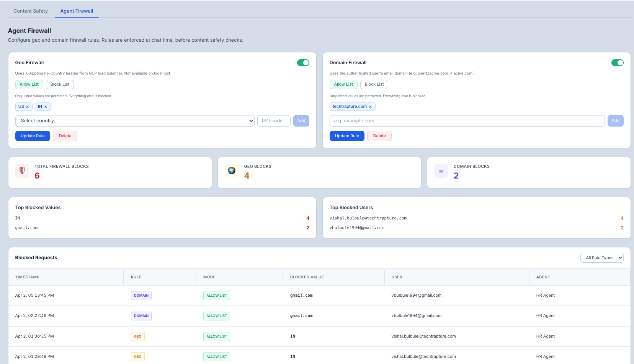
Task: Click the shield icon beside Total Firewall Blocks
Action: tap(22, 171)
